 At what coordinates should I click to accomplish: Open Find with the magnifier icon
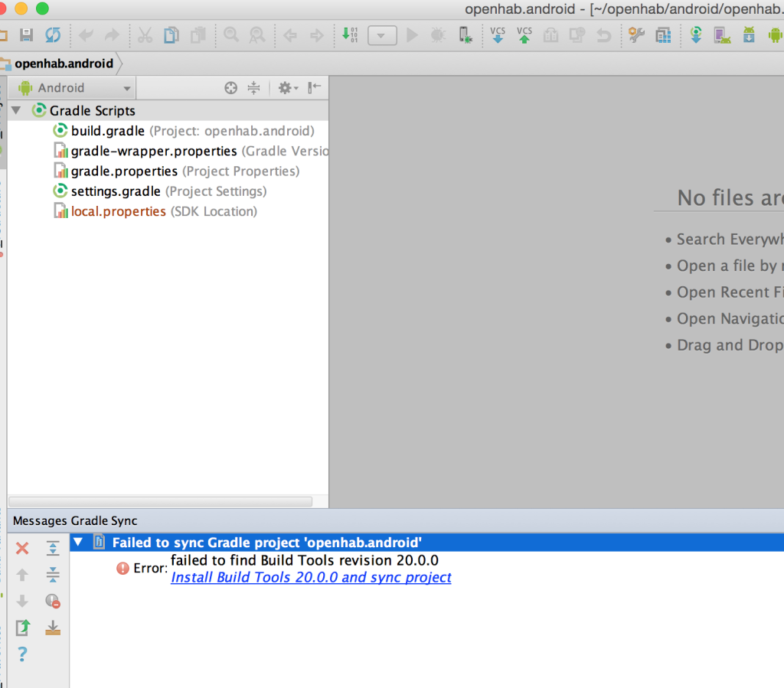click(231, 35)
